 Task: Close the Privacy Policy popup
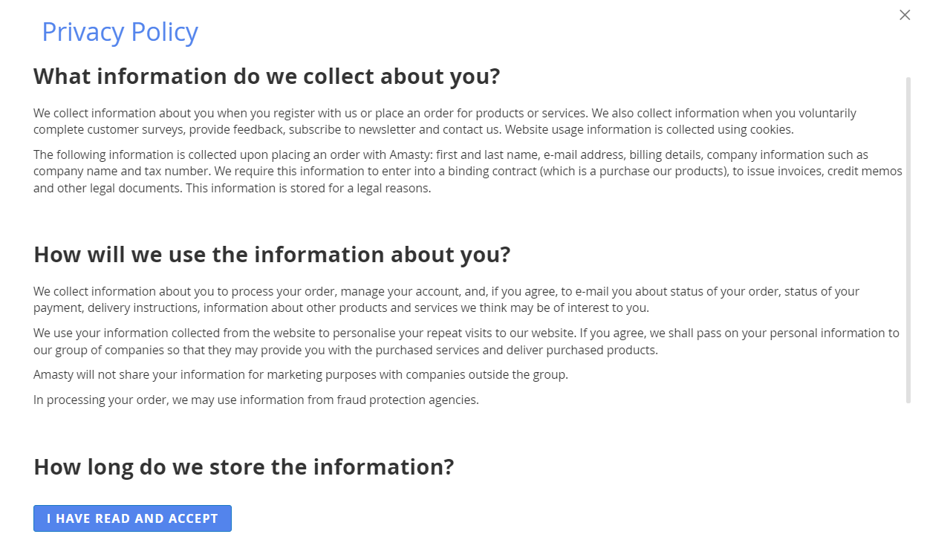(x=905, y=15)
